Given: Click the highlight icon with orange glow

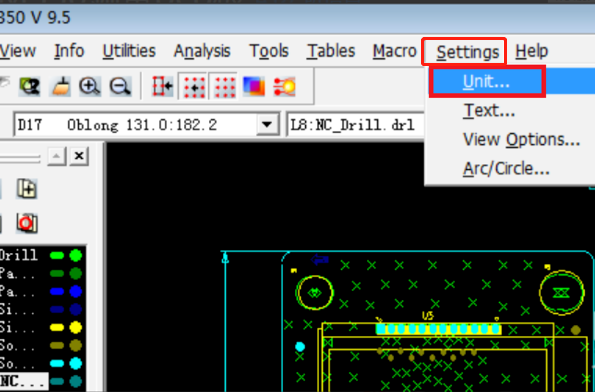Looking at the screenshot, I should point(284,86).
